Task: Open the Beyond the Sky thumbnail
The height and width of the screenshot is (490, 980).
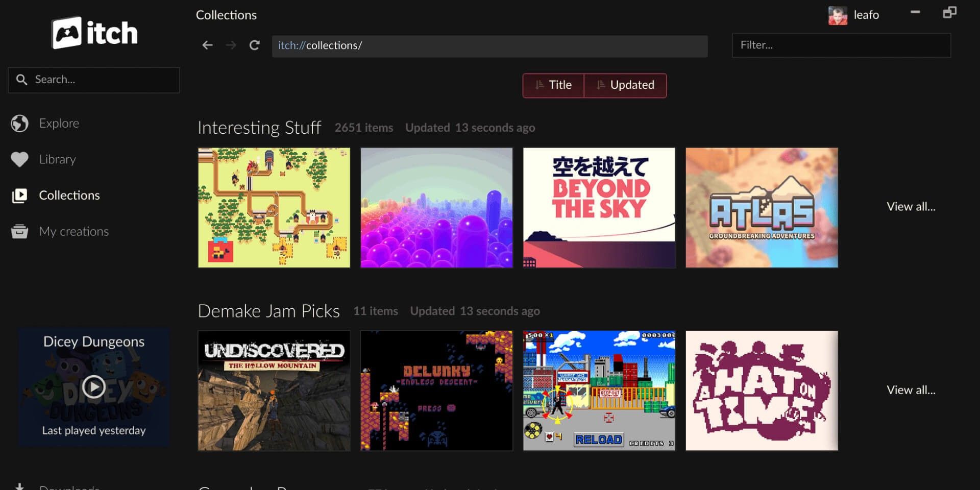Action: [599, 208]
